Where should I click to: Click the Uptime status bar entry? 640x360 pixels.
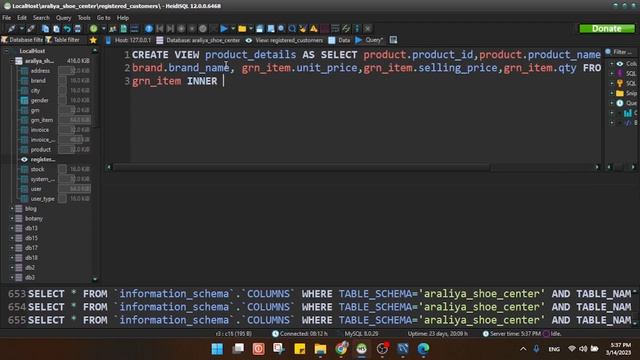tap(438, 334)
